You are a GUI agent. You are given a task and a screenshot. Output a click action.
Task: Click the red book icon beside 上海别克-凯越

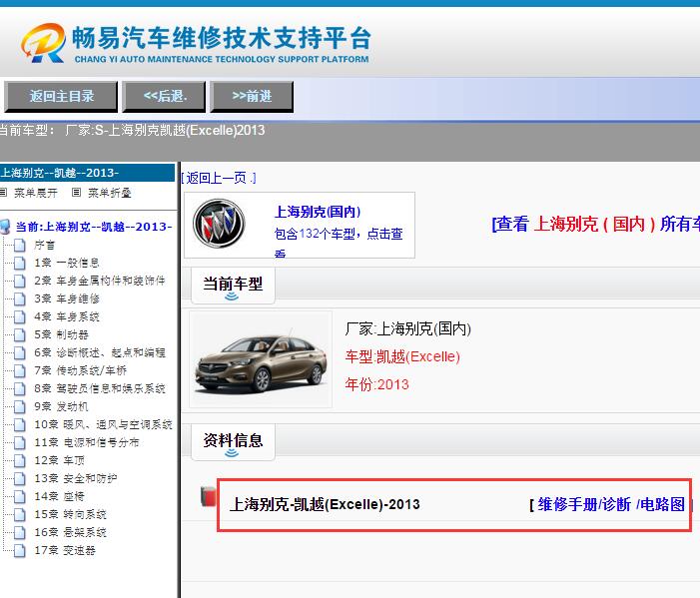208,496
